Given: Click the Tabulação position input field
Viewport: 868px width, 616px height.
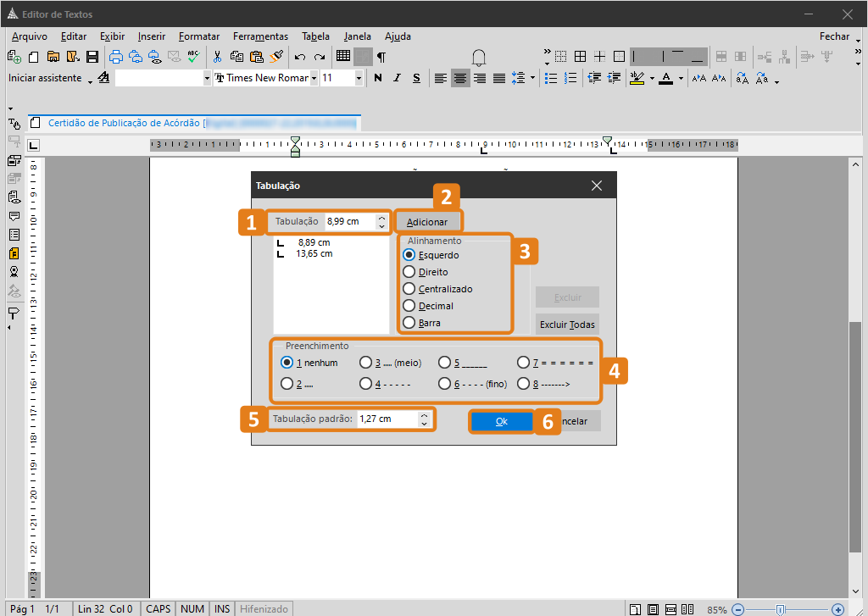Looking at the screenshot, I should click(351, 221).
